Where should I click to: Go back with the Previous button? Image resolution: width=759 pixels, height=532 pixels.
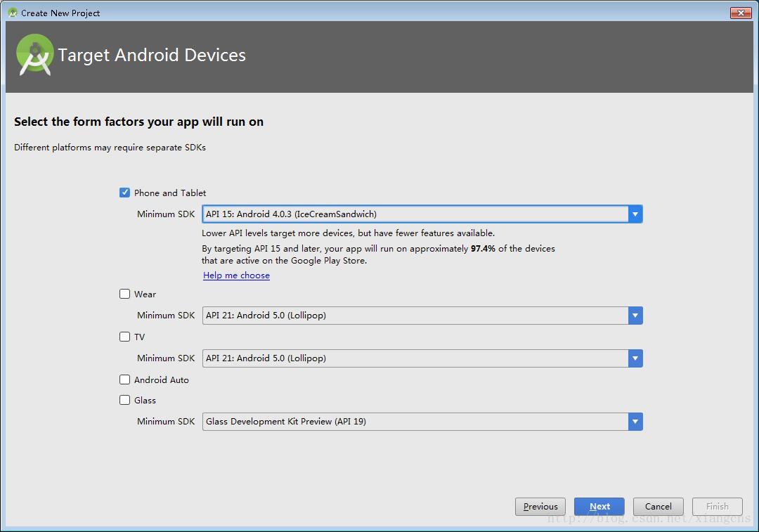coord(540,506)
